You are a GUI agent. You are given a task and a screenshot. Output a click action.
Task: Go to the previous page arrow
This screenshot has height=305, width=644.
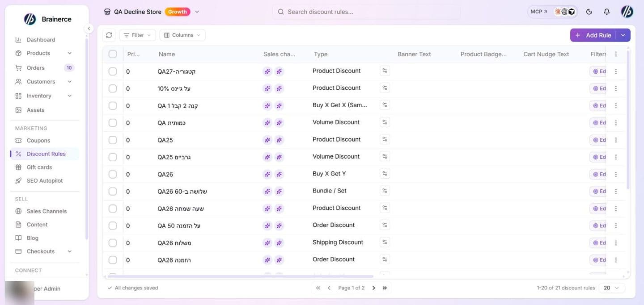coord(329,288)
